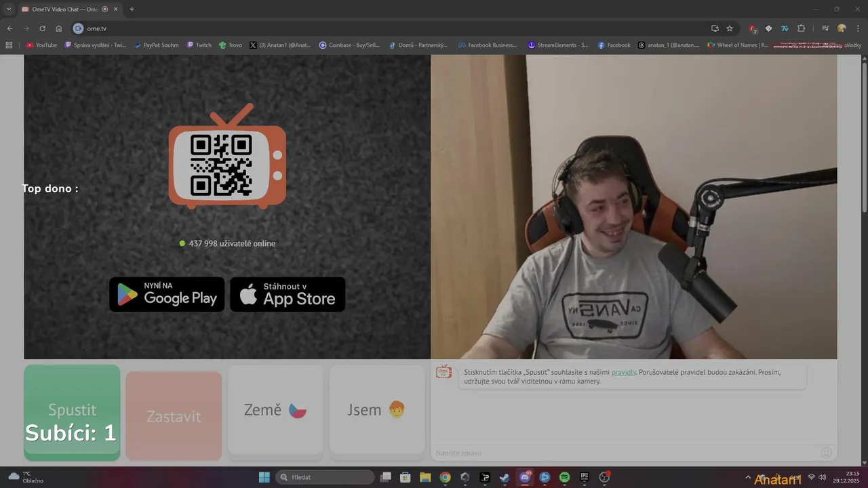Open Spotify from the taskbar
The image size is (868, 488).
[x=564, y=477]
